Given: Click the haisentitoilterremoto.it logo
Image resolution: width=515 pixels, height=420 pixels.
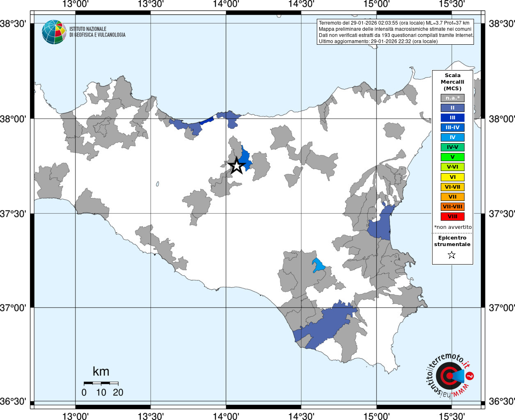Looking at the screenshot, I should pyautogui.click(x=450, y=375).
